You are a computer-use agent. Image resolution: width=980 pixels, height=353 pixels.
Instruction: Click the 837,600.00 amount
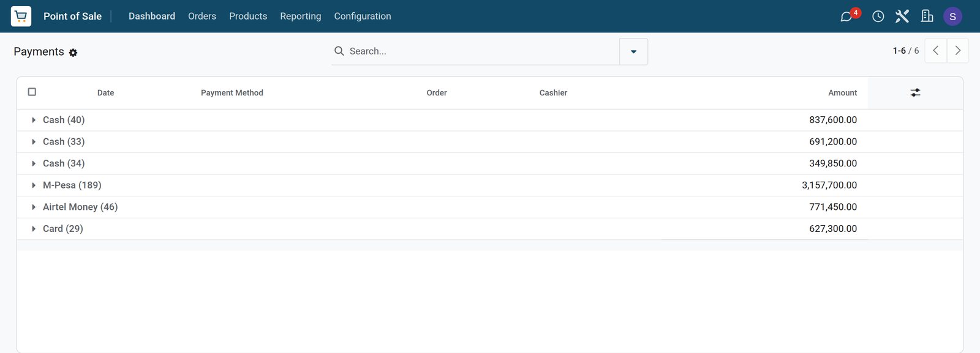(833, 120)
